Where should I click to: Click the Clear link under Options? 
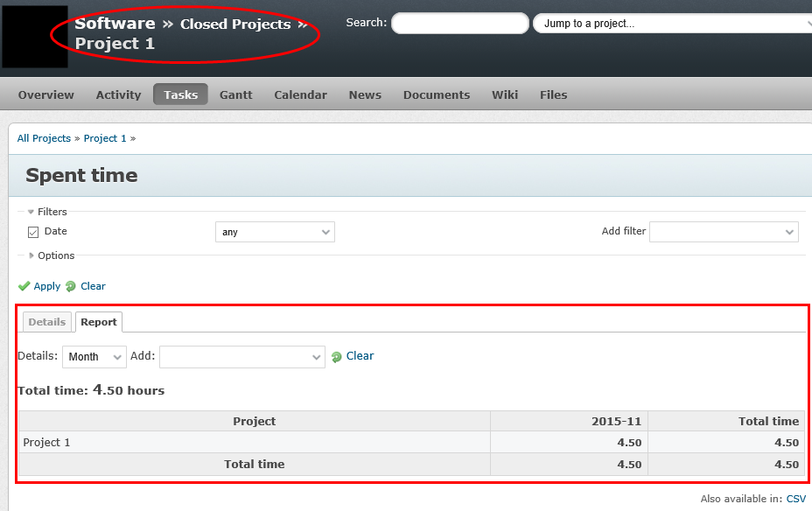click(x=94, y=286)
